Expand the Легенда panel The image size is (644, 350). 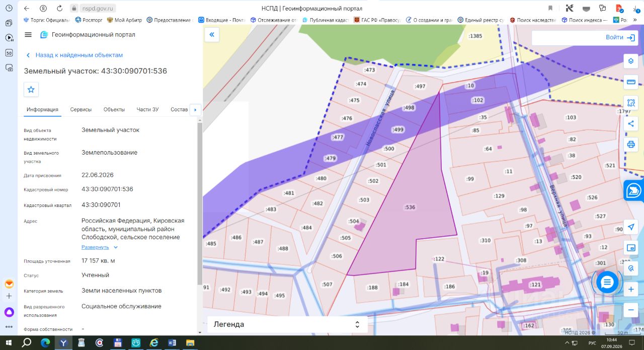[287, 324]
